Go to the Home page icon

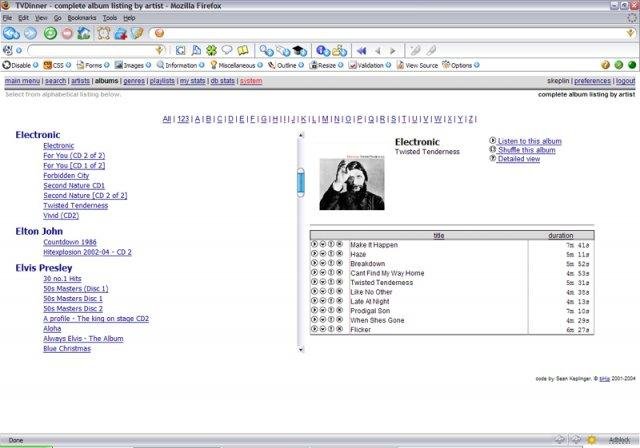[x=84, y=33]
